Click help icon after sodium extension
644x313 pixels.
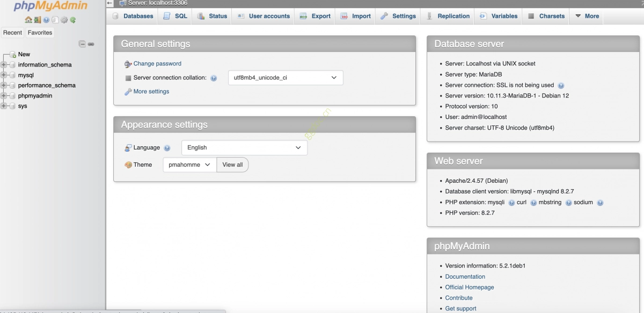click(600, 203)
